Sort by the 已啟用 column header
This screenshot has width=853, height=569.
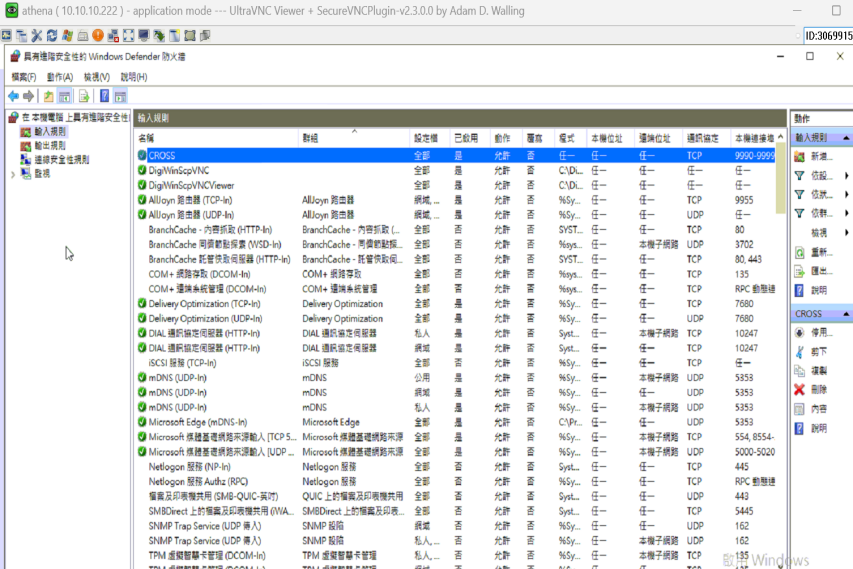coord(469,138)
